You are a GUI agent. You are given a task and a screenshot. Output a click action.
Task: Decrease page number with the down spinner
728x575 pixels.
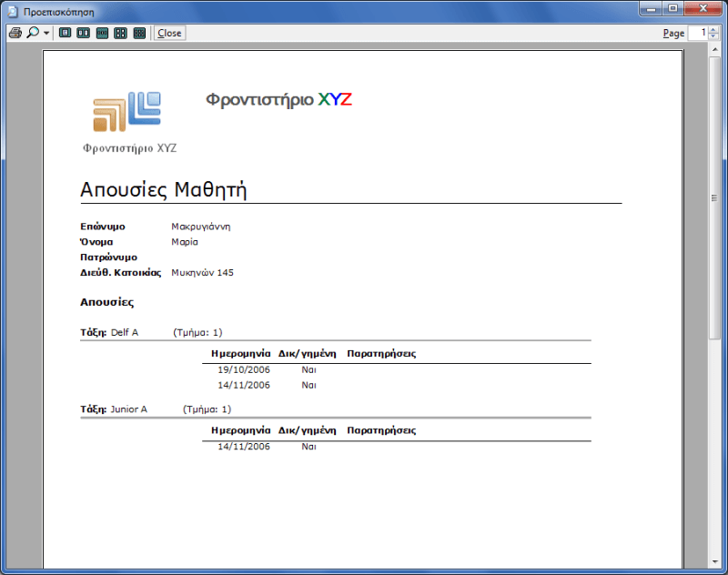pyautogui.click(x=713, y=37)
